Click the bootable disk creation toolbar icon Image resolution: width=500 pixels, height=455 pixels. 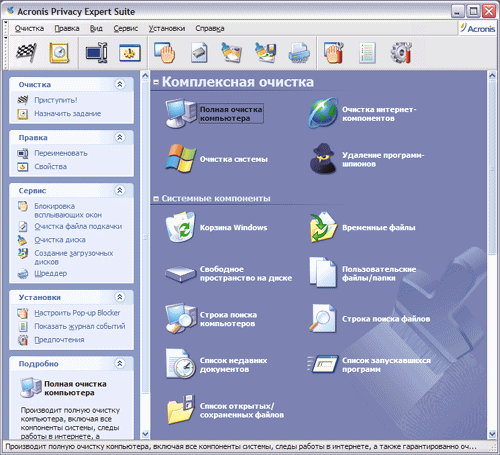(265, 53)
